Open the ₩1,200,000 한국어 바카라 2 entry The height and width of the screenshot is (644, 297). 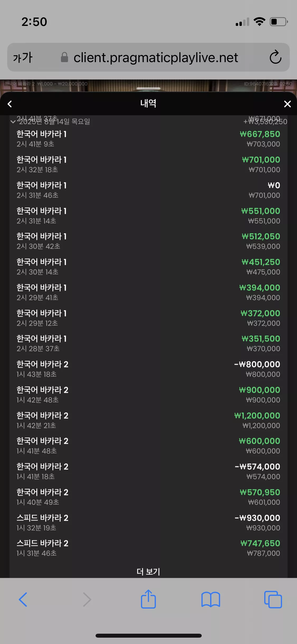coord(148,420)
